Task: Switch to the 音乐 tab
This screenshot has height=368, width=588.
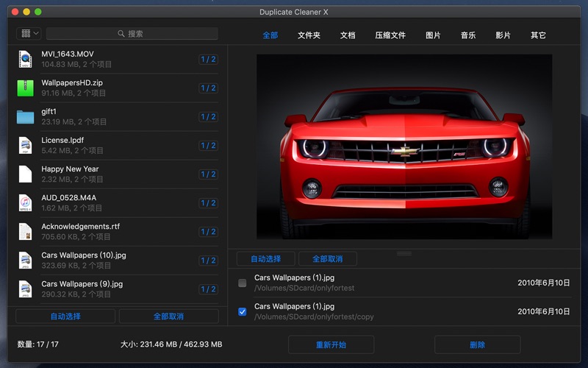Action: tap(468, 35)
